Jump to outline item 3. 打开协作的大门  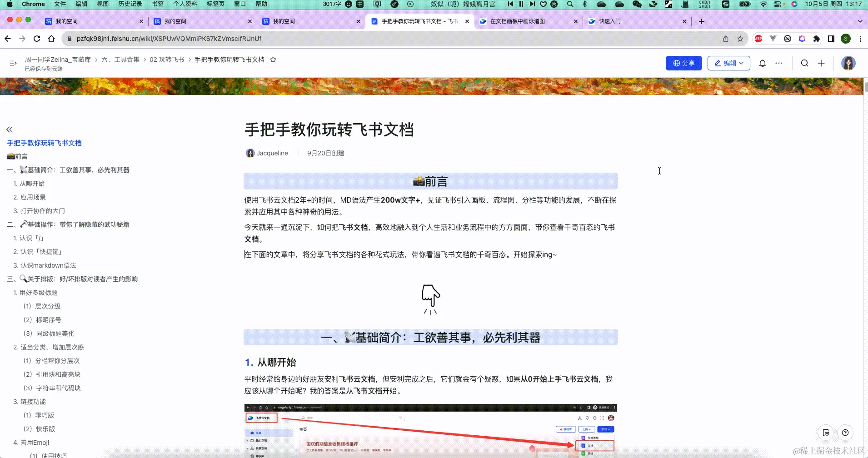click(39, 211)
